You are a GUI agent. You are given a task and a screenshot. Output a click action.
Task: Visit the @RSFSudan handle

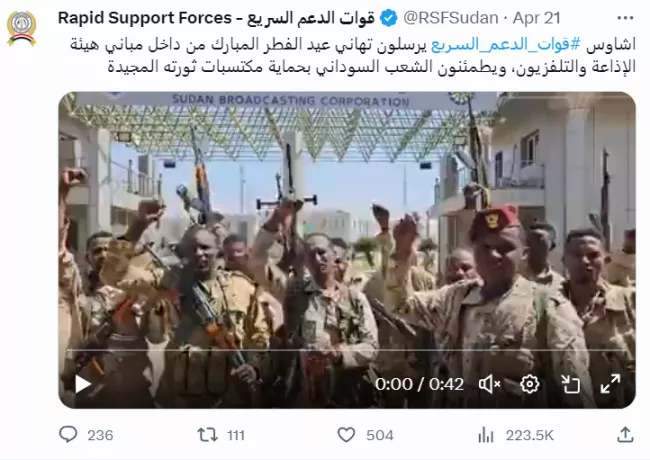451,18
